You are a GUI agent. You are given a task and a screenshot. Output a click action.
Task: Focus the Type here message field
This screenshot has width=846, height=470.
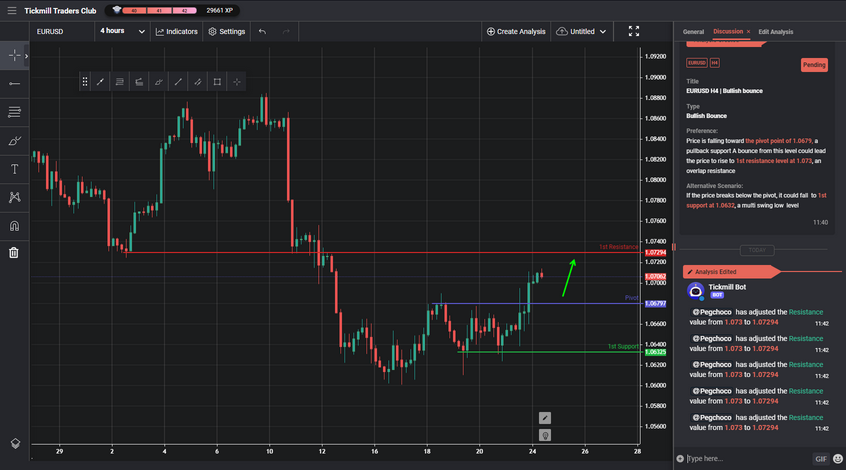coord(747,459)
